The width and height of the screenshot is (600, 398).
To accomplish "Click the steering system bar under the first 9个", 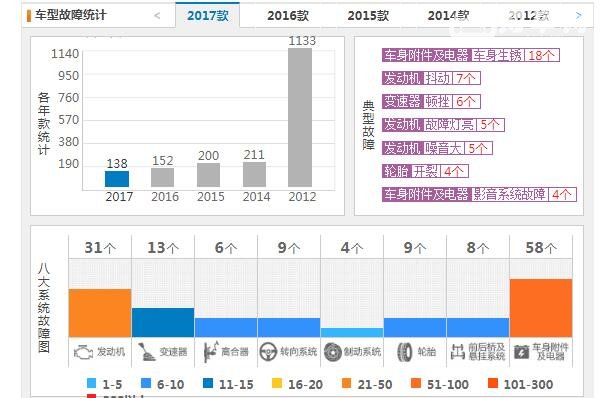I will coord(289,328).
